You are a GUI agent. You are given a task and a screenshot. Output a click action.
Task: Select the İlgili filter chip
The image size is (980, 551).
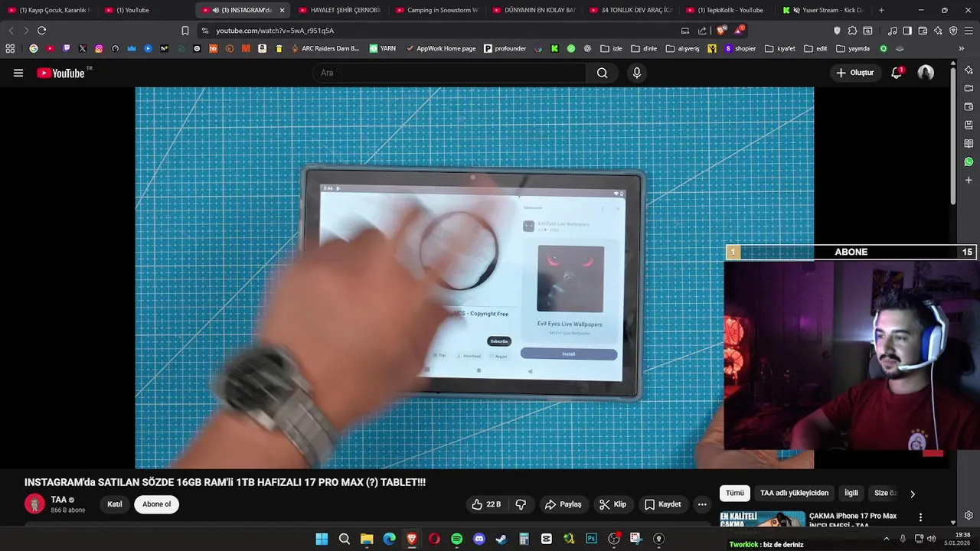(x=851, y=493)
